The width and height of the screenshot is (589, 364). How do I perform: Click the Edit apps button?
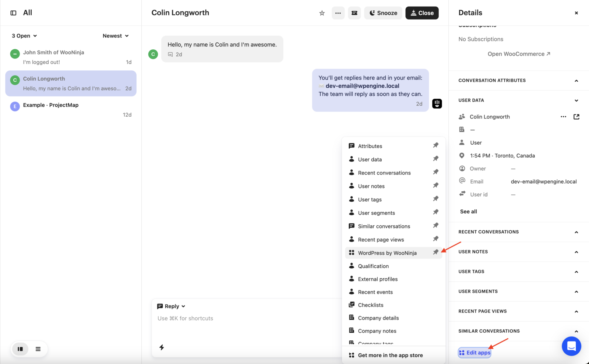(x=475, y=353)
